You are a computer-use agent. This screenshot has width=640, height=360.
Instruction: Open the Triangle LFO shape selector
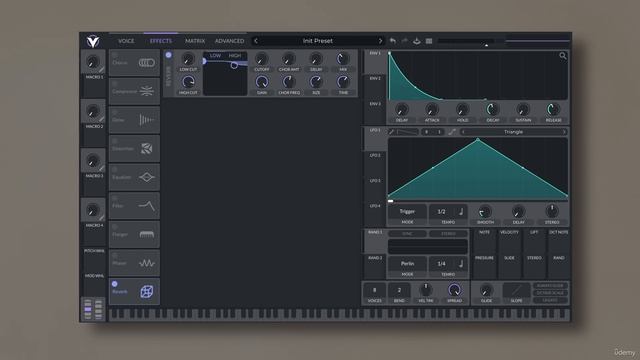pyautogui.click(x=513, y=132)
